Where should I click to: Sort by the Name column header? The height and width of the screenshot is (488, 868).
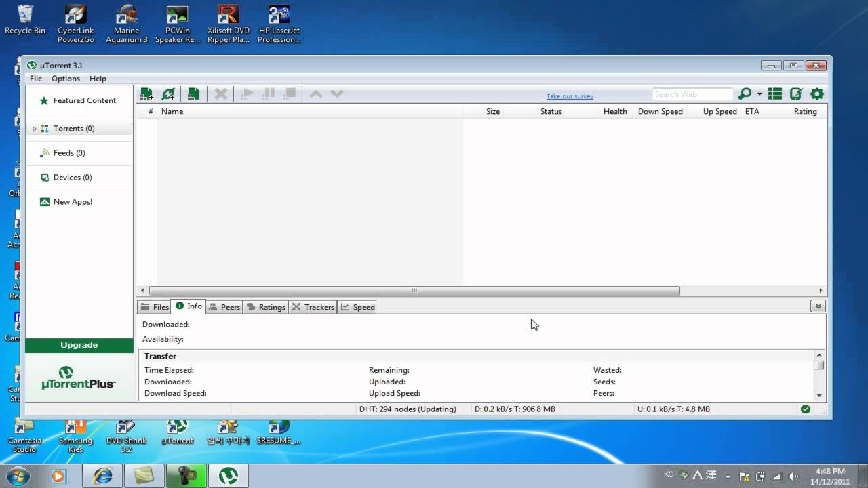point(310,111)
